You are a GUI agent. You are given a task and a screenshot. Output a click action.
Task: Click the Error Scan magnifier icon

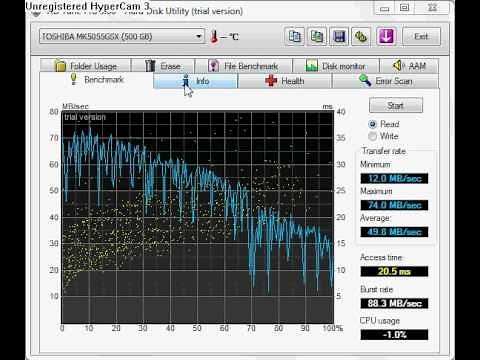(x=365, y=81)
